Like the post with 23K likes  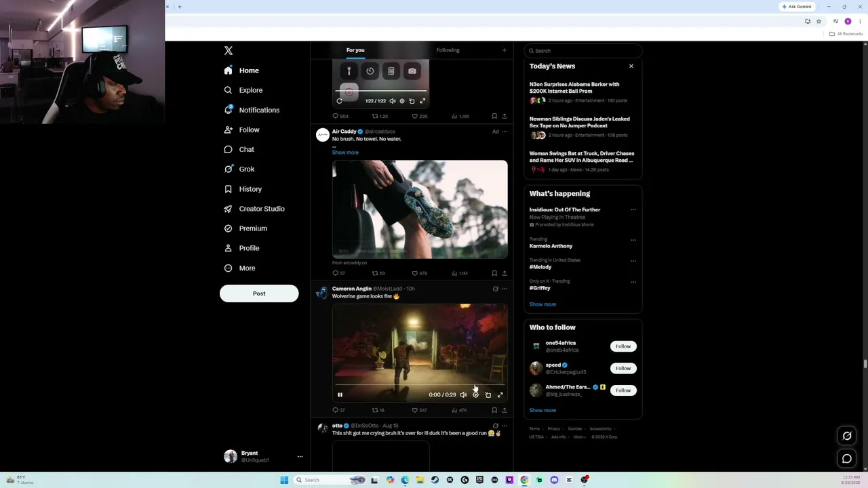pyautogui.click(x=420, y=117)
